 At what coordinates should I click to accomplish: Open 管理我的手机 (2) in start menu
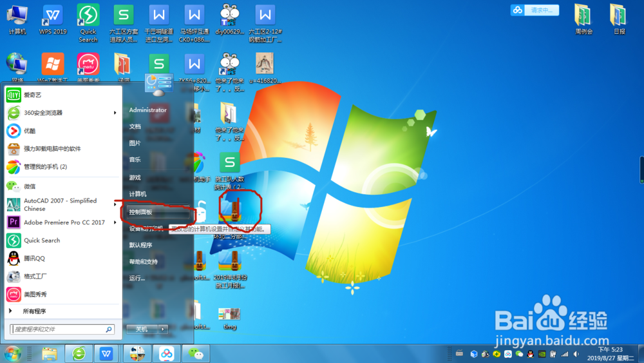point(63,167)
